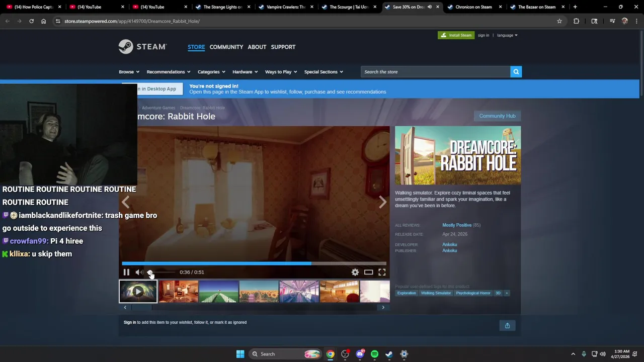Open the Ankoku developer link
The height and width of the screenshot is (362, 644).
click(450, 244)
